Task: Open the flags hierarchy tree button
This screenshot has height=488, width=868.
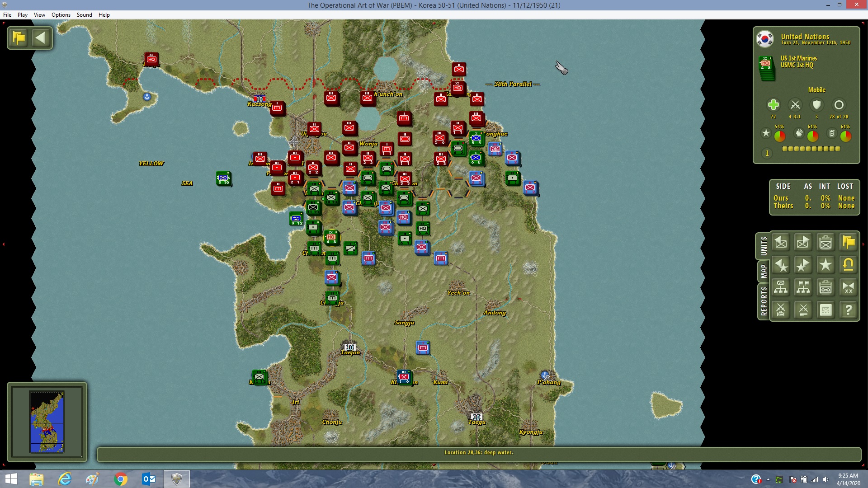Action: point(803,287)
